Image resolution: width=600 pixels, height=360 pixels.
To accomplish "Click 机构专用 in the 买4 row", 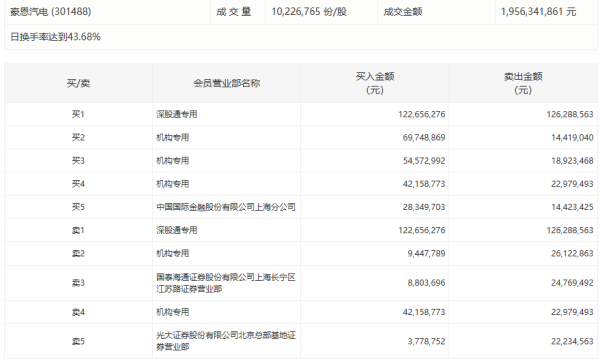I will (x=173, y=184).
